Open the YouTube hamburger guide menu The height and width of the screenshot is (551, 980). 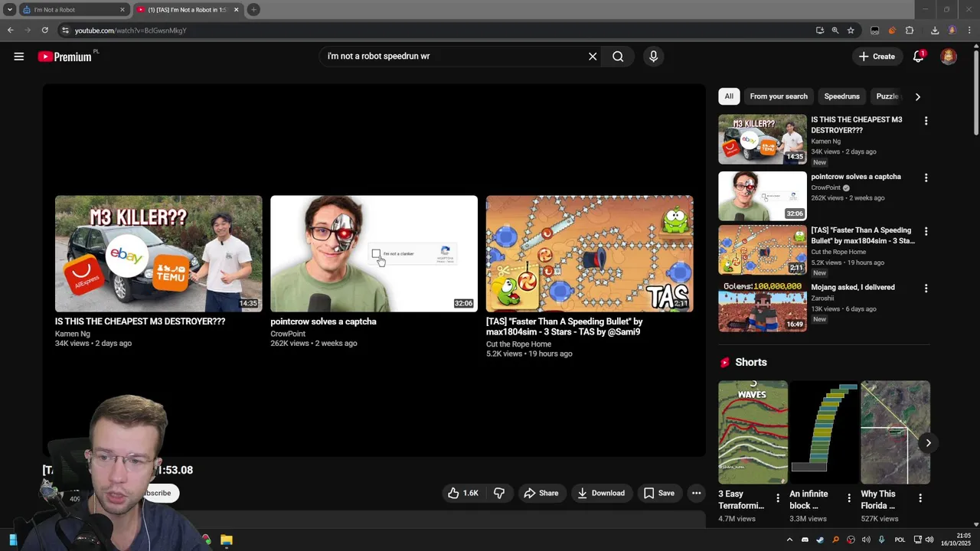(19, 57)
